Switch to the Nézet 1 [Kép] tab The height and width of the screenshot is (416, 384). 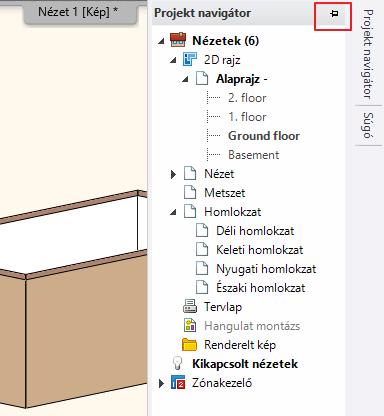80,12
